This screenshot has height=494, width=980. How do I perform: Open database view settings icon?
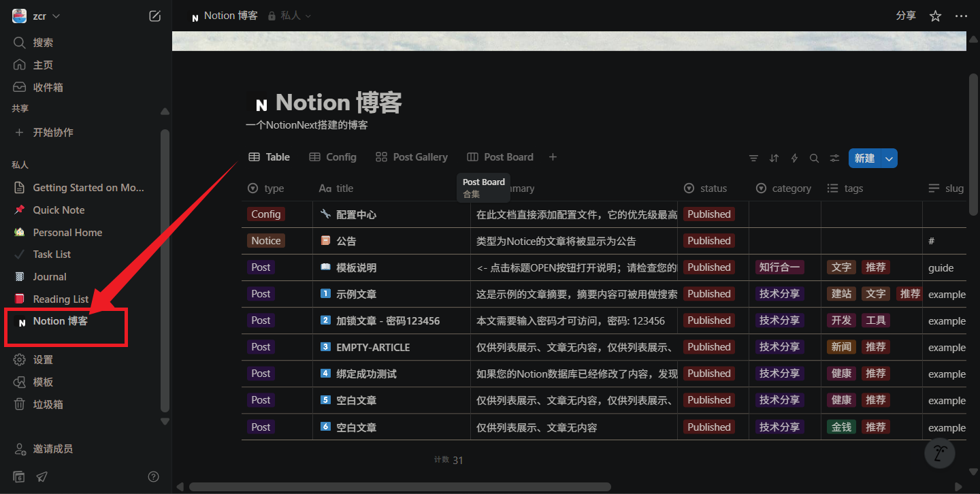point(834,159)
